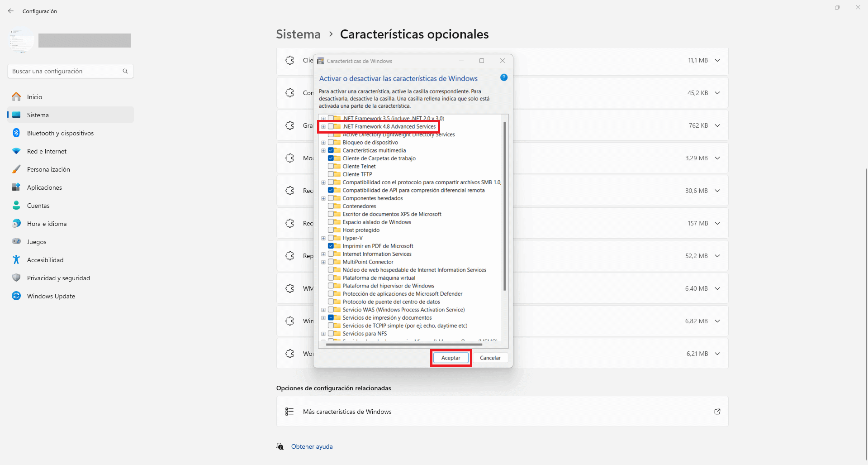Click the Juegos controller icon
Screen dimensions: 868x465
click(16, 241)
